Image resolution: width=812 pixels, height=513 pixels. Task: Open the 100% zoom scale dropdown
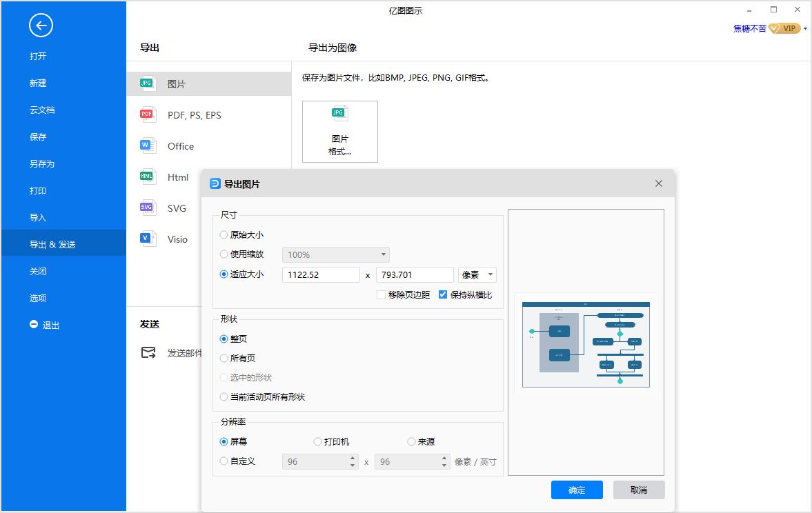pyautogui.click(x=335, y=254)
